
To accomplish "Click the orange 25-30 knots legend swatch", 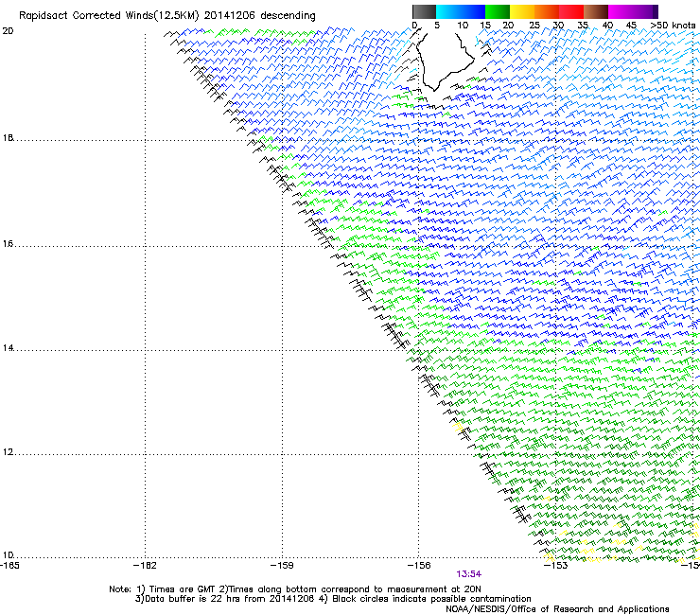I will 547,11.
